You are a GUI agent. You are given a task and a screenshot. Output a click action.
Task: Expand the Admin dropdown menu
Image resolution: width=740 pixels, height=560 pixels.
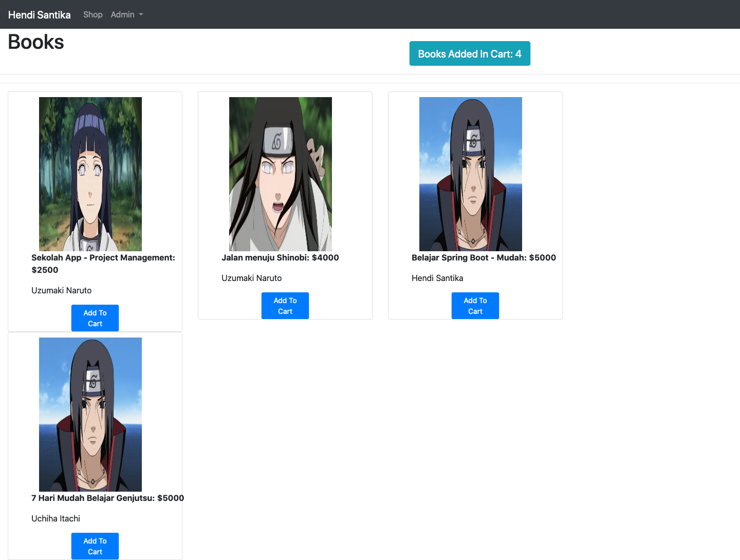(x=127, y=14)
